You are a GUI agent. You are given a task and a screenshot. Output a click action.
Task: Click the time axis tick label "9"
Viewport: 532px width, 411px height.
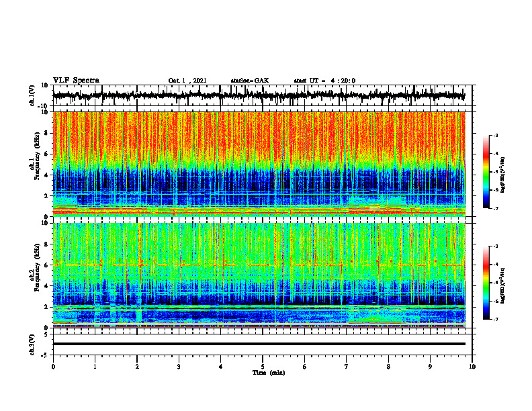click(x=430, y=367)
